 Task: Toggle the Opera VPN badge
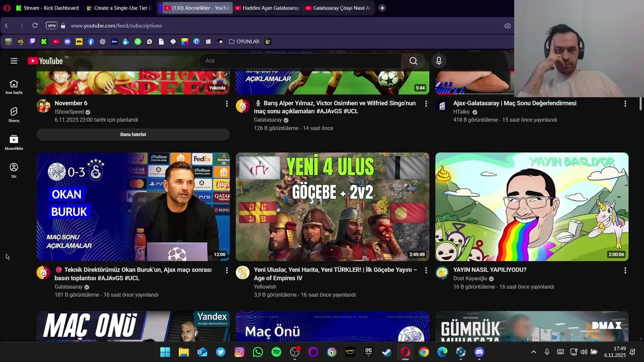point(51,26)
